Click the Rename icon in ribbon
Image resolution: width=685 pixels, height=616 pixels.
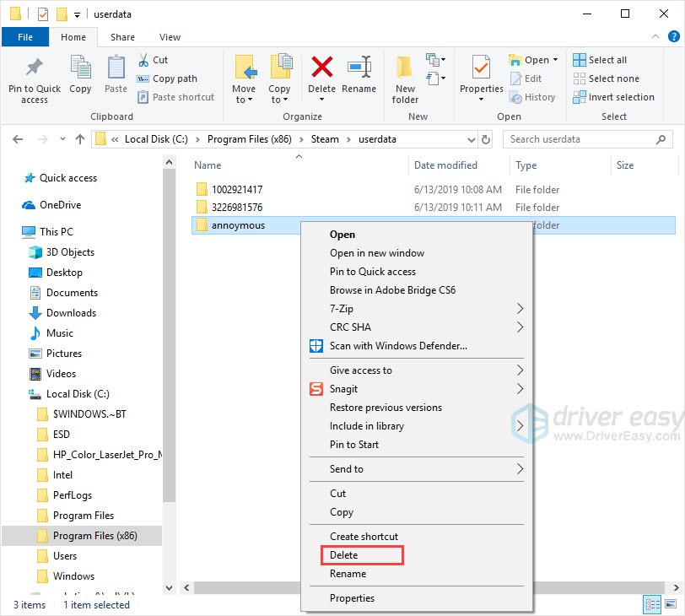pos(359,69)
